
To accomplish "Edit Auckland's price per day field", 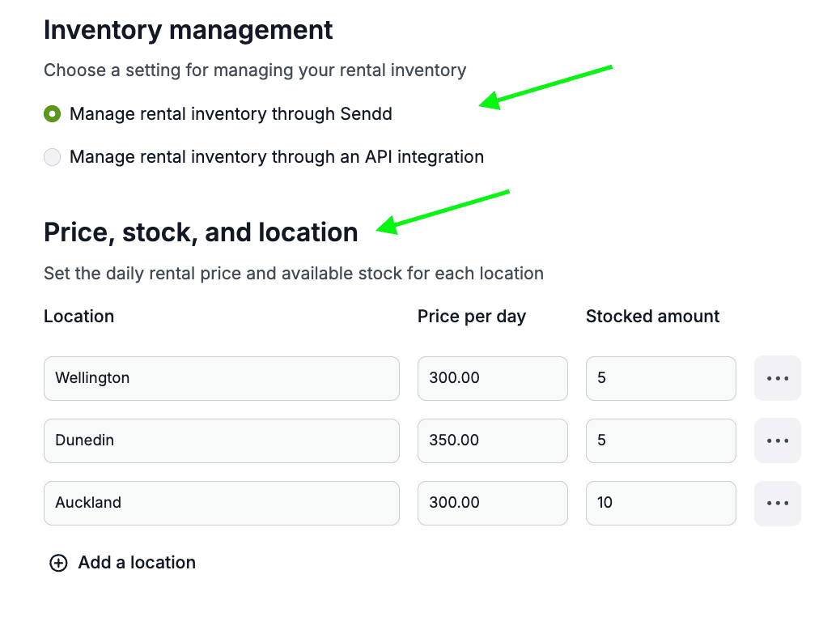I will coord(492,503).
